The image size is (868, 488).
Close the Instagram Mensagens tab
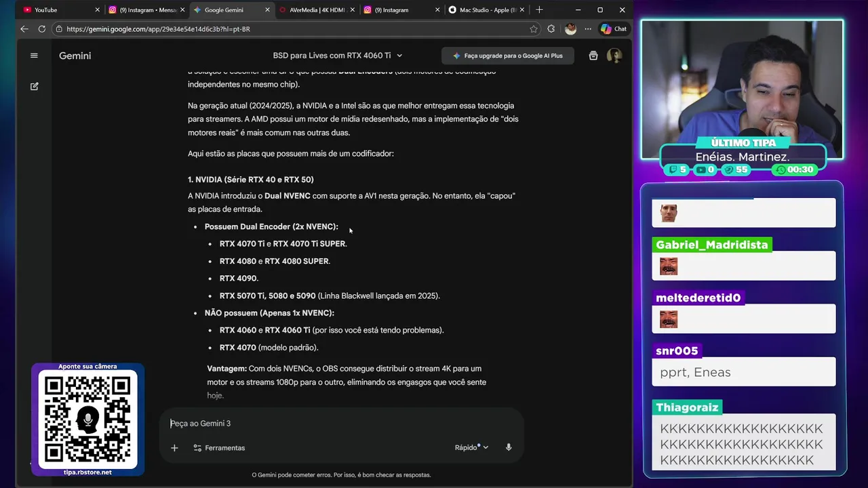click(x=183, y=10)
